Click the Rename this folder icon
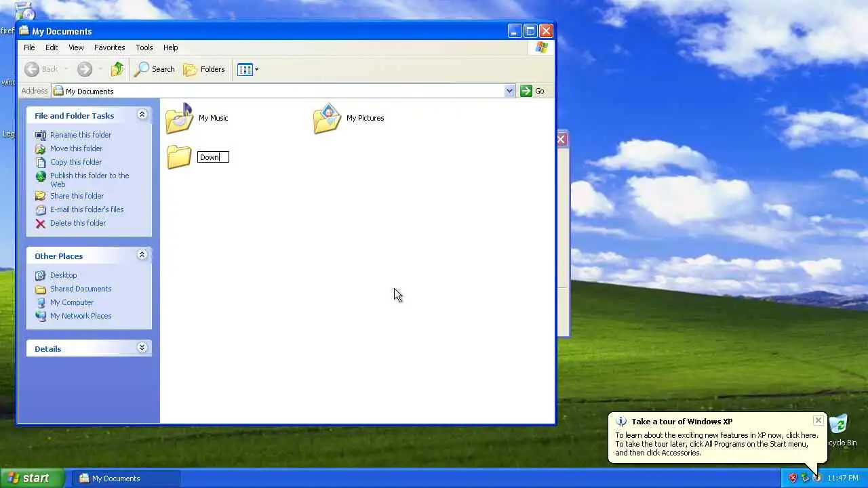Image resolution: width=868 pixels, height=488 pixels. click(x=41, y=135)
